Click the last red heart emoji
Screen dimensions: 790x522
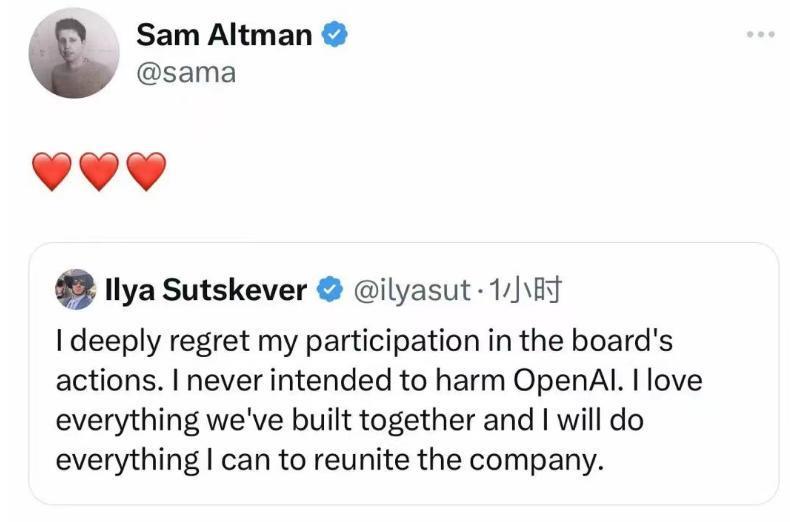pyautogui.click(x=146, y=172)
